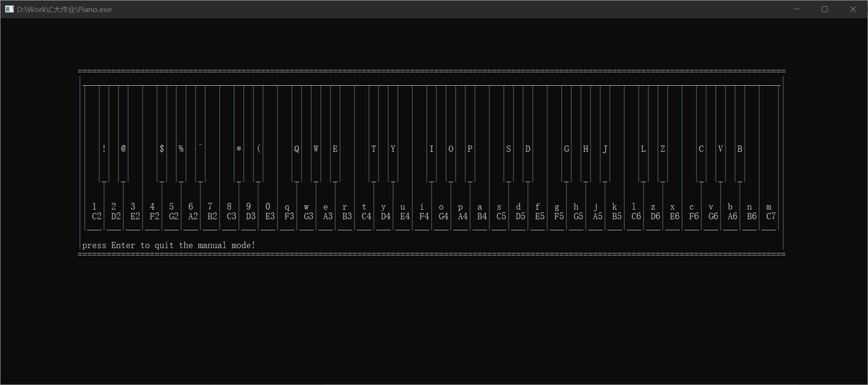The height and width of the screenshot is (385, 868).
Task: Click the white key labeled E4
Action: (403, 212)
